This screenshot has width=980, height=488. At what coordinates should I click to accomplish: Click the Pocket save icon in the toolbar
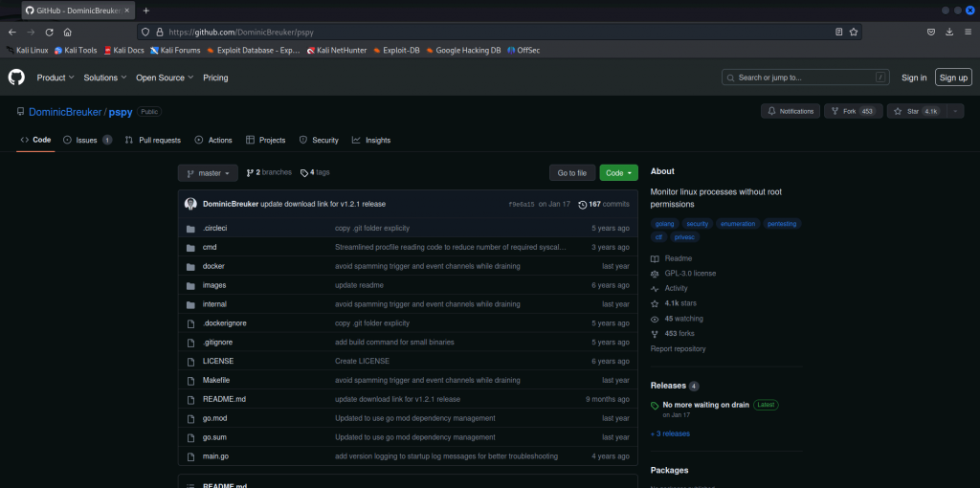click(930, 32)
